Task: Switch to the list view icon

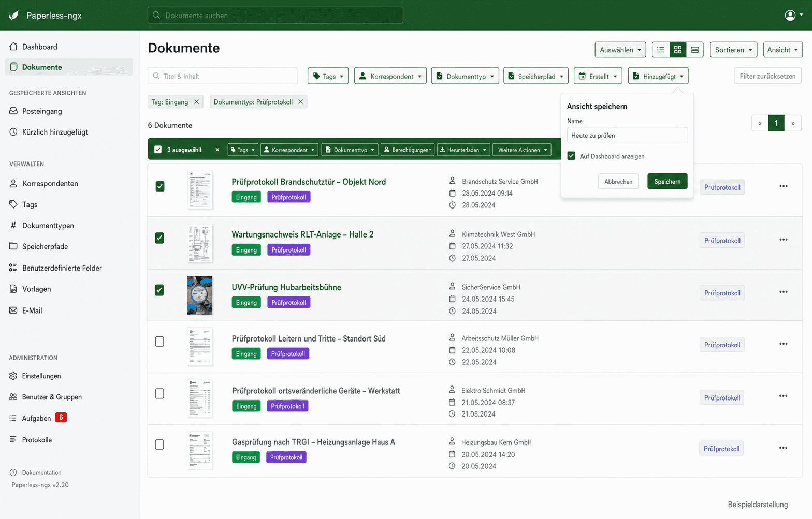Action: 661,50
